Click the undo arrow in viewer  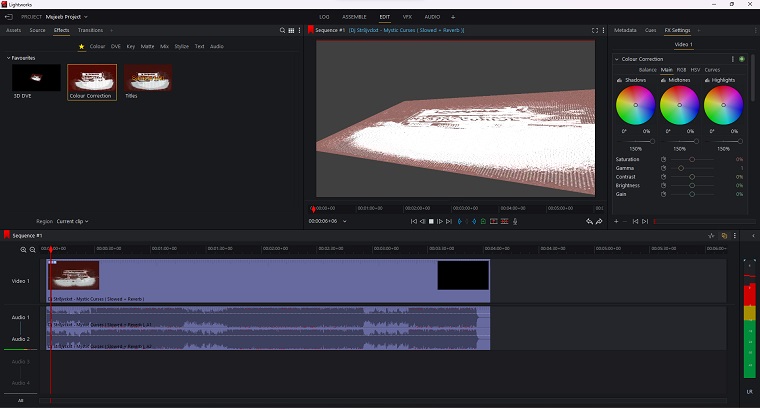[589, 221]
